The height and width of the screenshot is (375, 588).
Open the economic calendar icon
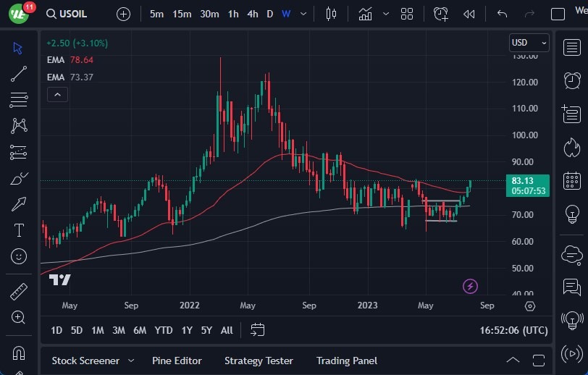coord(572,180)
